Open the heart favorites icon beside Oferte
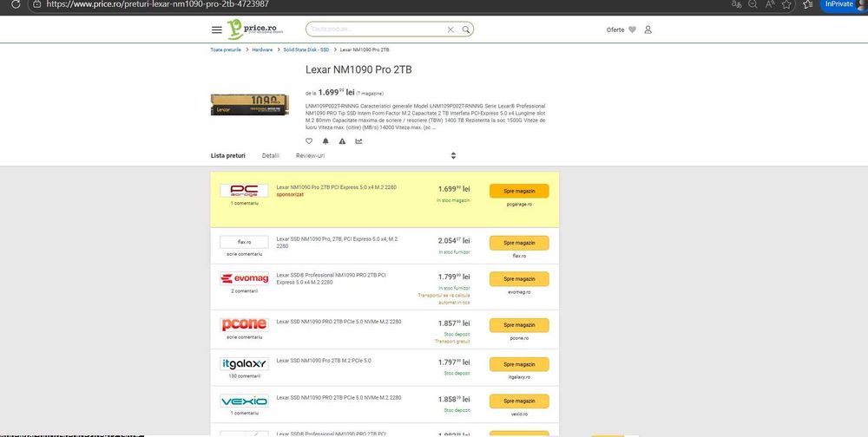The height and width of the screenshot is (437, 868). tap(632, 29)
